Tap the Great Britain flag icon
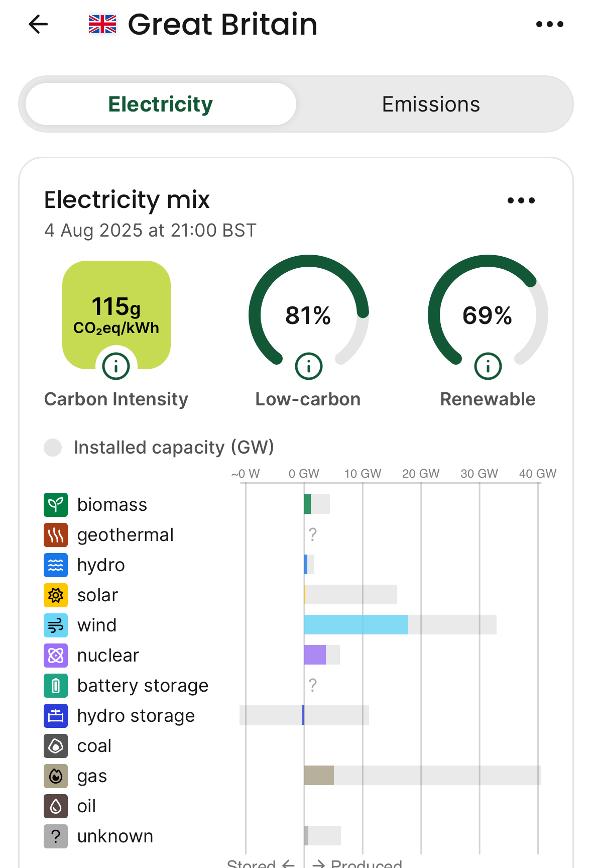 pos(102,24)
